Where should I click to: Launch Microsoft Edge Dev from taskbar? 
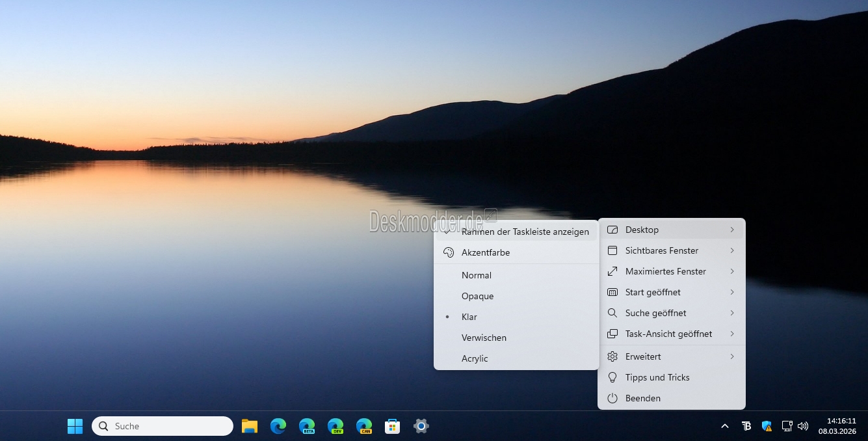tap(335, 426)
